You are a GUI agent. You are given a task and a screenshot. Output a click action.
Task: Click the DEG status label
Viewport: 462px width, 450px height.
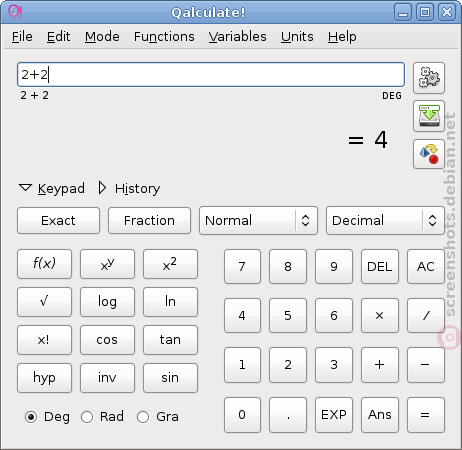click(392, 96)
